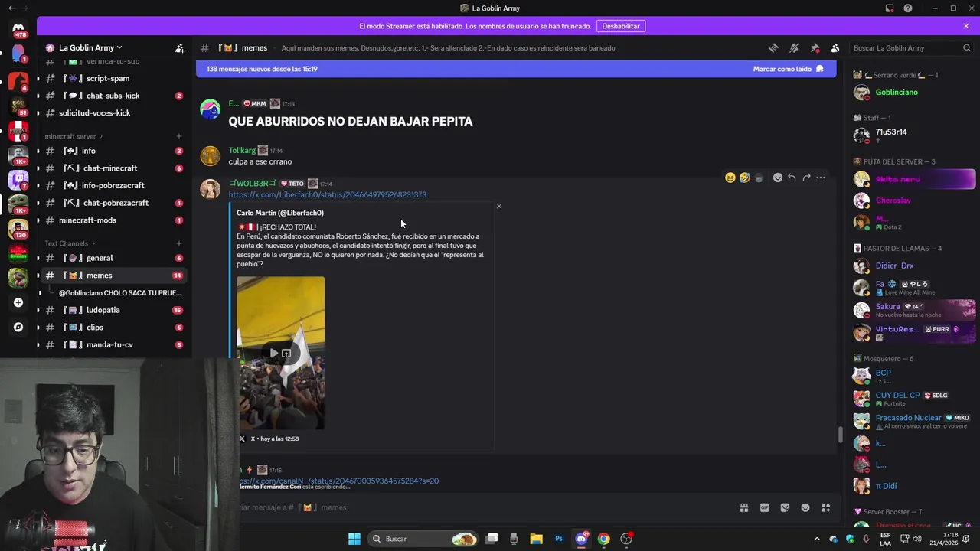
Task: Click Add a Server plus icon
Action: click(x=18, y=302)
